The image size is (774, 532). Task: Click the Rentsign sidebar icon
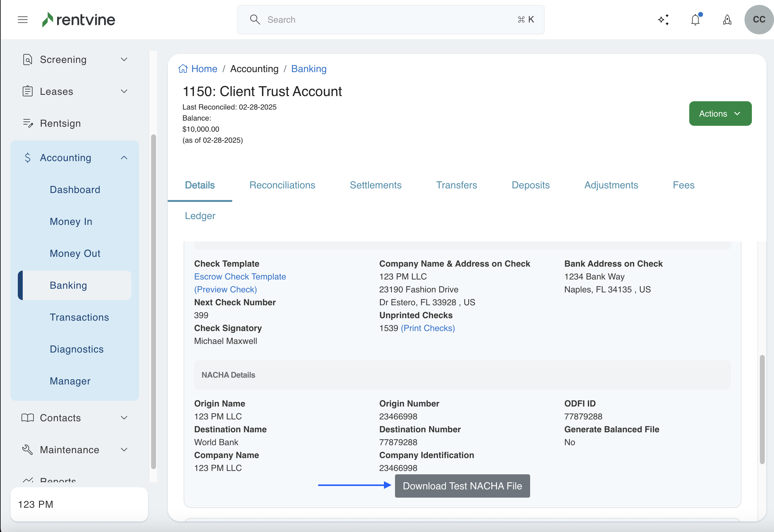coord(28,123)
